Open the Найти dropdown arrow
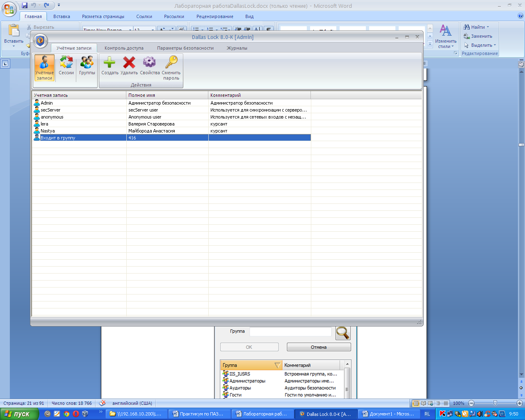 click(488, 27)
